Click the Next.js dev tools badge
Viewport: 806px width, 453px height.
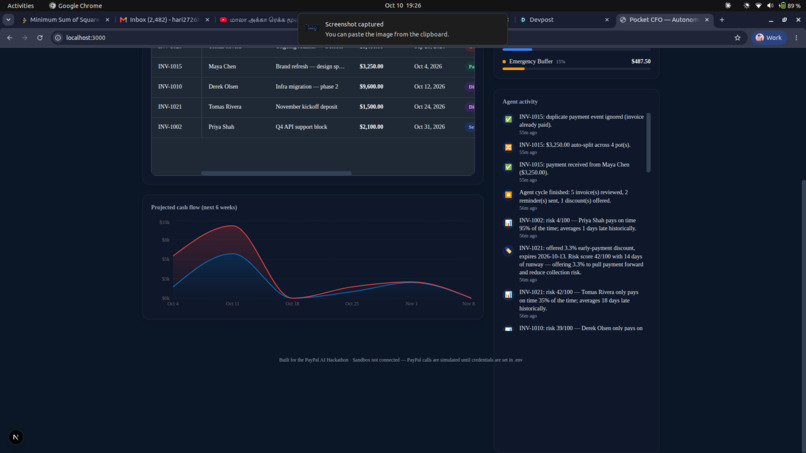pyautogui.click(x=15, y=437)
